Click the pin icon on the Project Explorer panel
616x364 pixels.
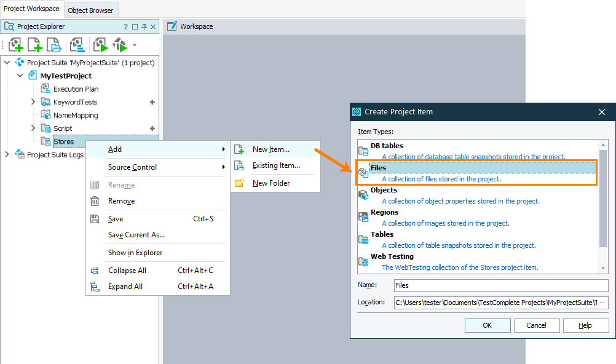point(143,26)
